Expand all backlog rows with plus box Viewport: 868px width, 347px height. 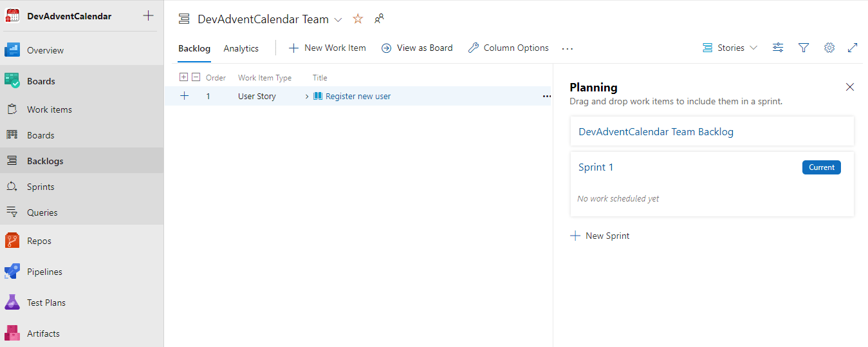tap(184, 77)
